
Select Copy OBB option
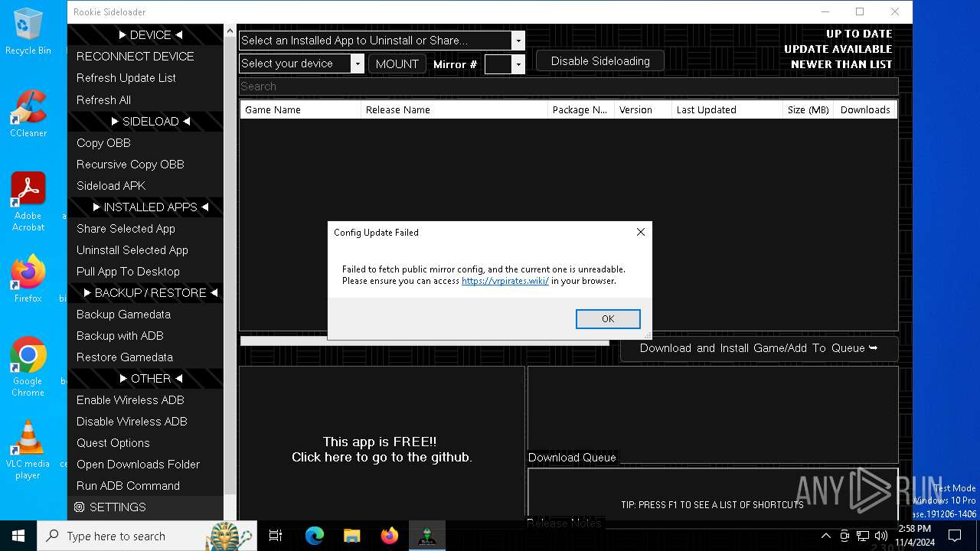click(x=145, y=143)
